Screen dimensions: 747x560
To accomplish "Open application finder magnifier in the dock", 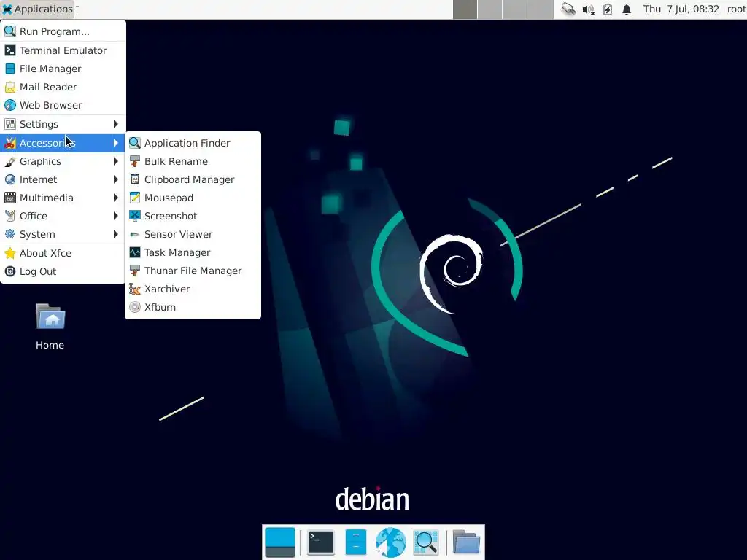I will point(426,542).
